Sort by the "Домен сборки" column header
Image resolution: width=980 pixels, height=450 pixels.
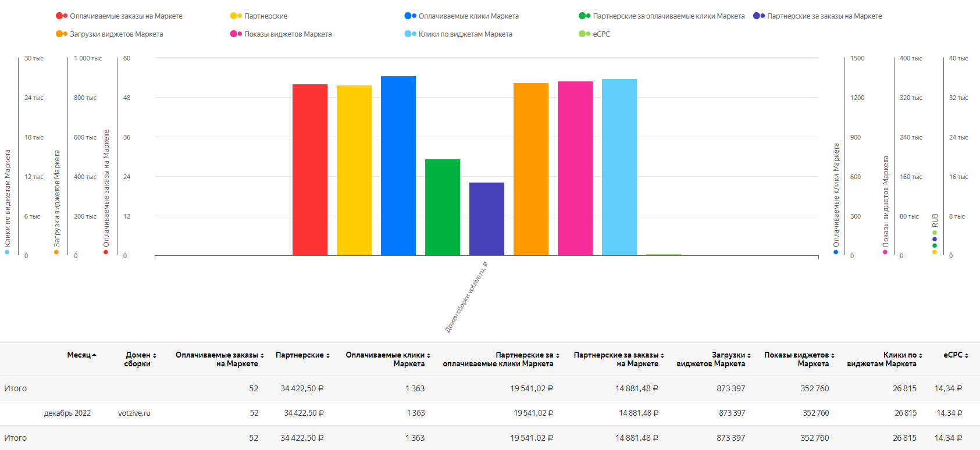(140, 359)
